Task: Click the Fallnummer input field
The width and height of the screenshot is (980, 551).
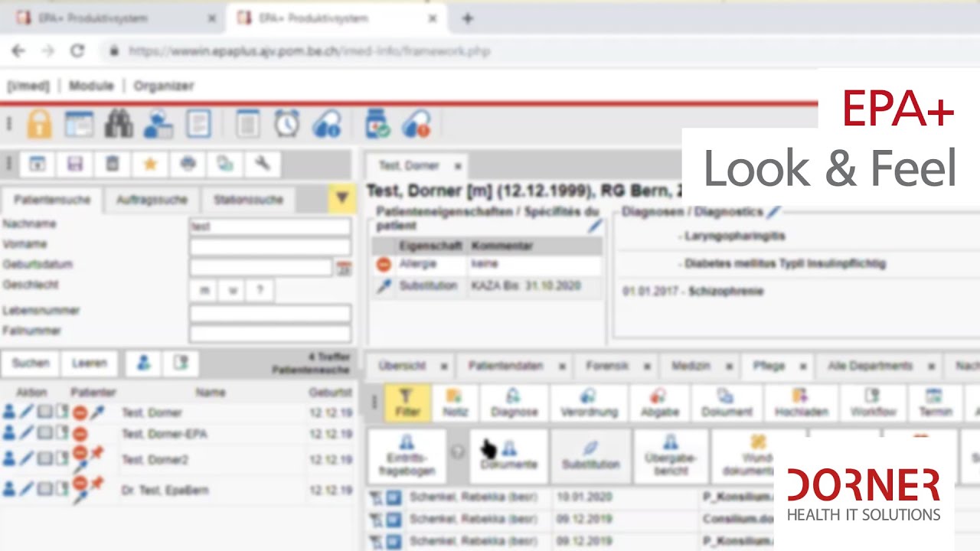Action: point(270,333)
